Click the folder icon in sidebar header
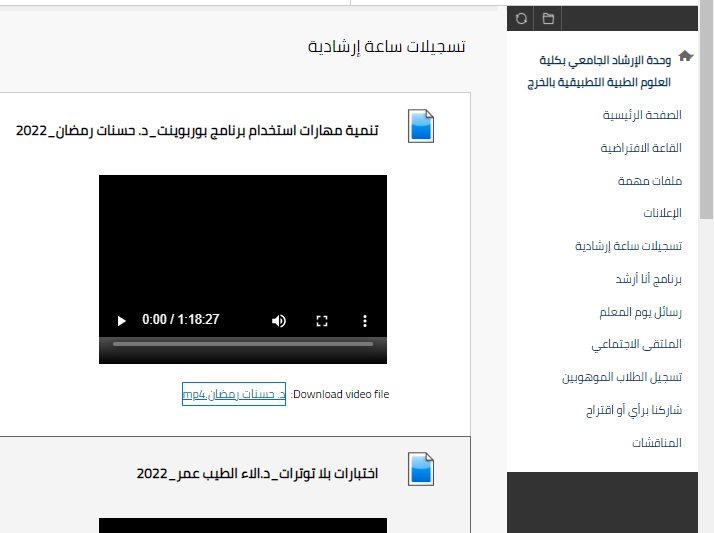 point(547,18)
